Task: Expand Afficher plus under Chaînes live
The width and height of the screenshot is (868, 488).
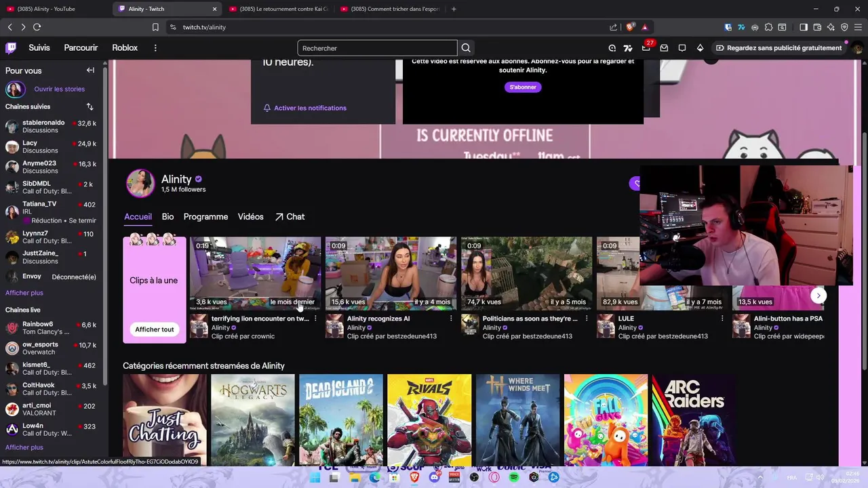Action: 24,447
